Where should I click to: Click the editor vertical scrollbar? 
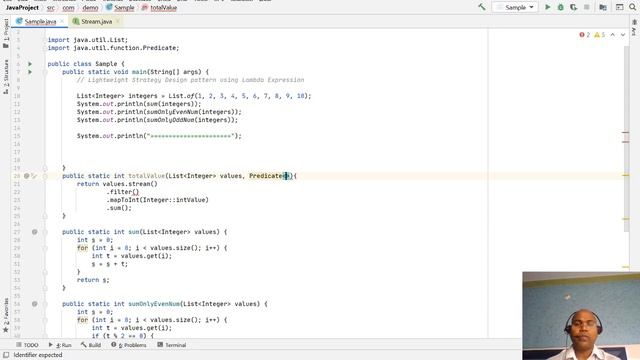(x=626, y=139)
